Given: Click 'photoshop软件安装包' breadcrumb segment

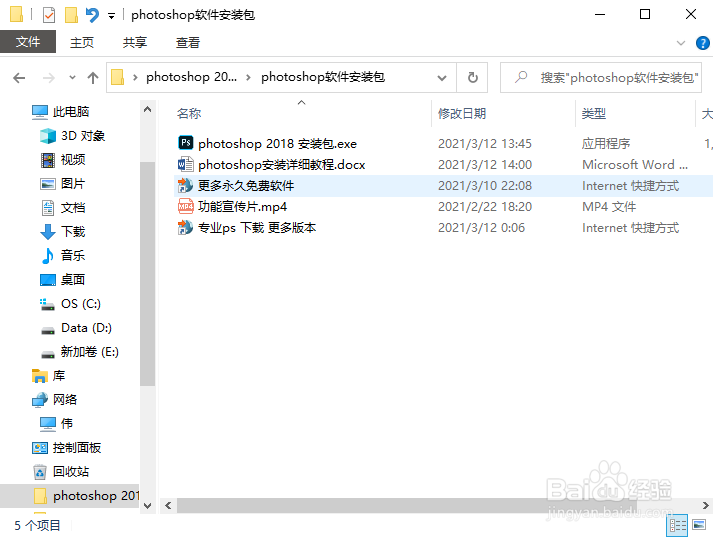Looking at the screenshot, I should [323, 77].
